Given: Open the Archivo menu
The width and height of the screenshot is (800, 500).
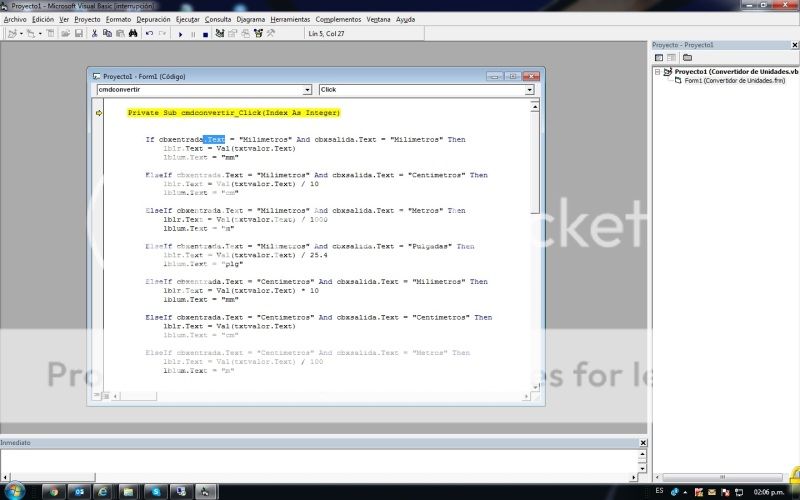Looking at the screenshot, I should pyautogui.click(x=15, y=19).
